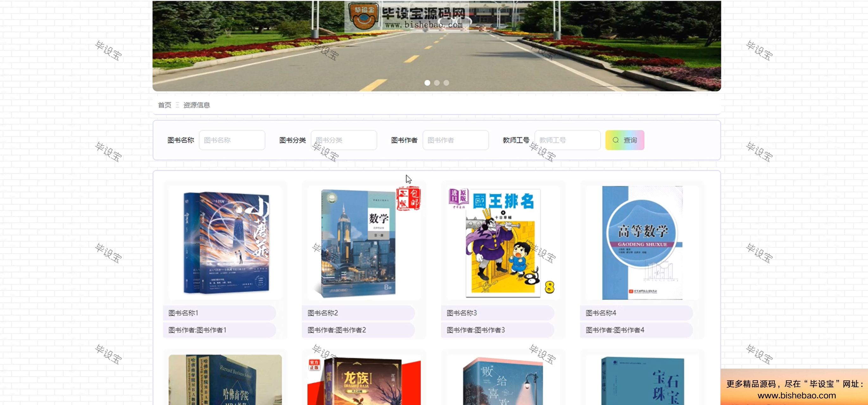Screen dimensions: 868x405
Task: Focus the 图书名称 input field
Action: pyautogui.click(x=232, y=140)
